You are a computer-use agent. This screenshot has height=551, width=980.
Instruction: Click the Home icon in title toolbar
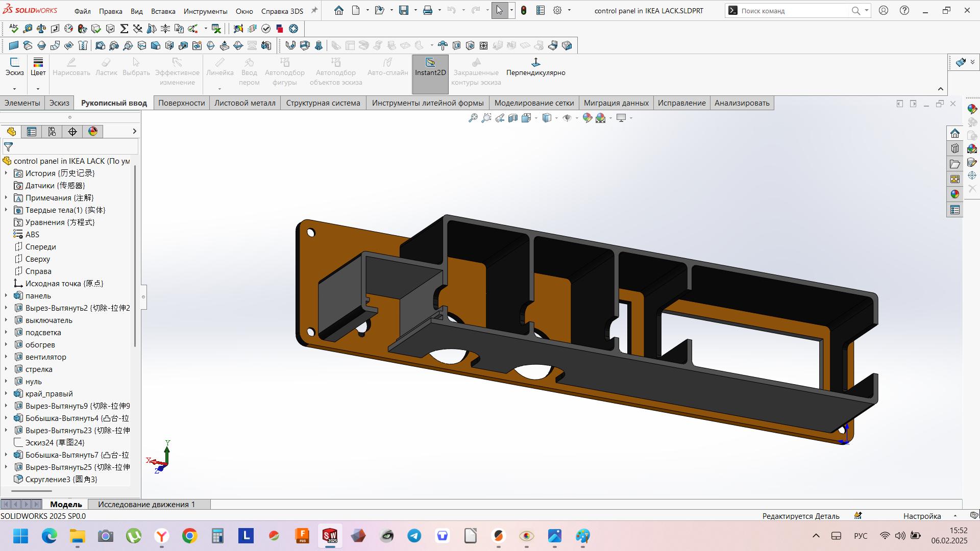point(339,10)
